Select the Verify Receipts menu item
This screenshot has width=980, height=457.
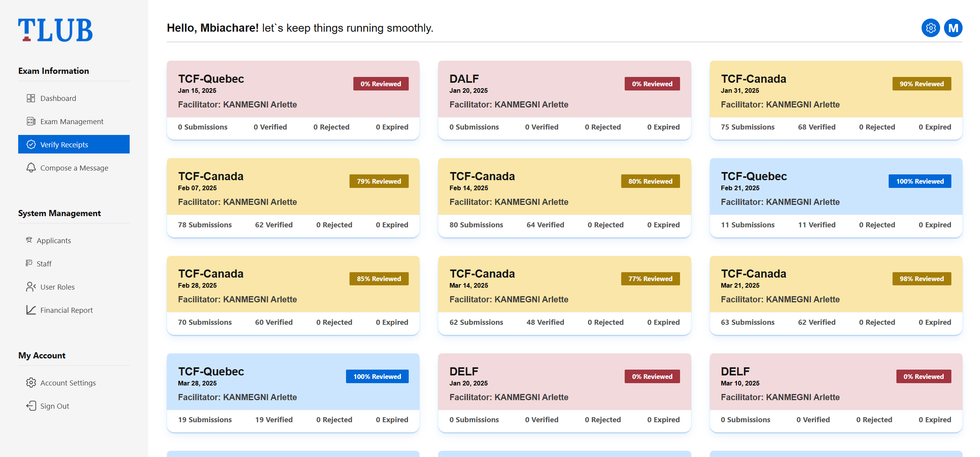click(x=74, y=144)
